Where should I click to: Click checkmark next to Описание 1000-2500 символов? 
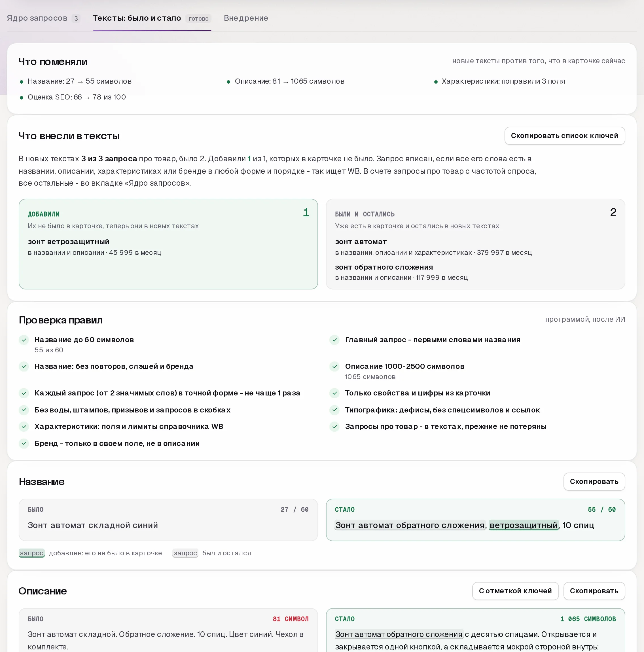click(x=334, y=367)
